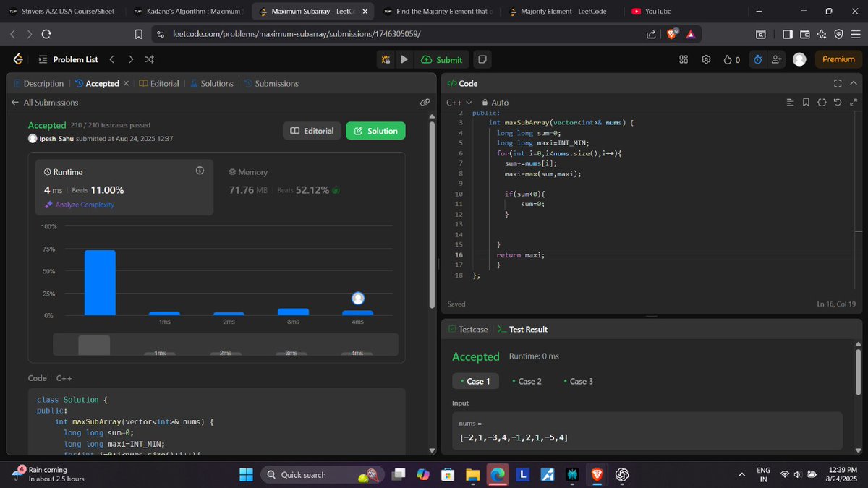This screenshot has width=868, height=488.
Task: Select test Case 2
Action: coord(527,381)
